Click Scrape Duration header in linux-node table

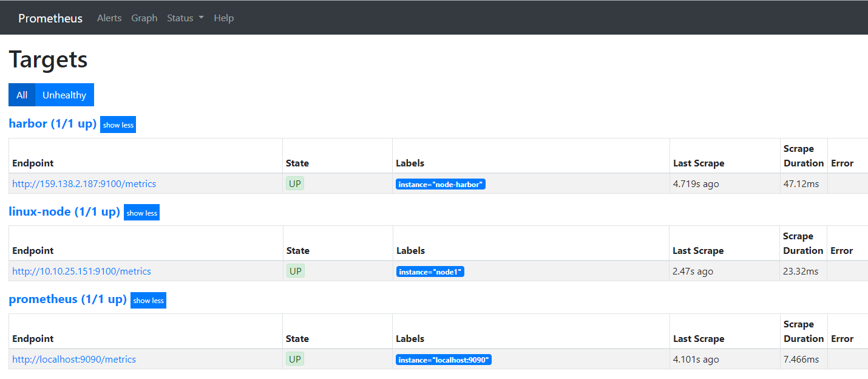tap(803, 243)
